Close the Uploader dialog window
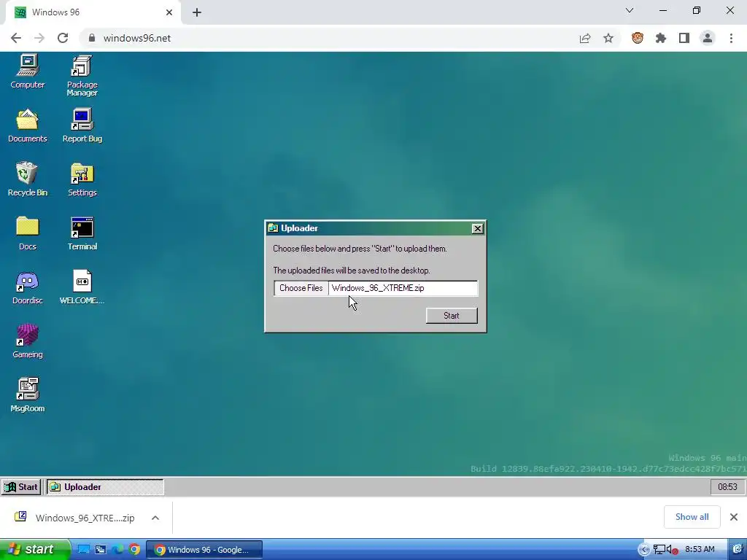The width and height of the screenshot is (747, 560). click(477, 228)
